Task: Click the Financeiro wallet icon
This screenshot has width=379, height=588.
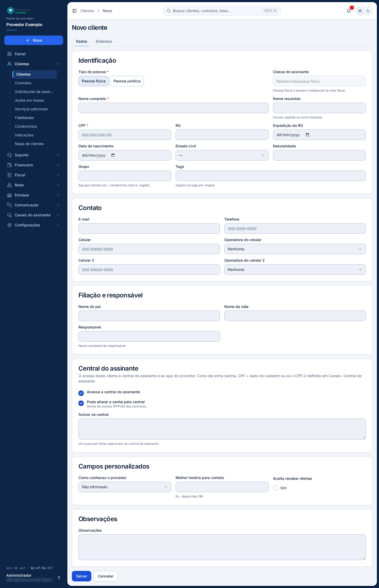Action: pos(9,165)
